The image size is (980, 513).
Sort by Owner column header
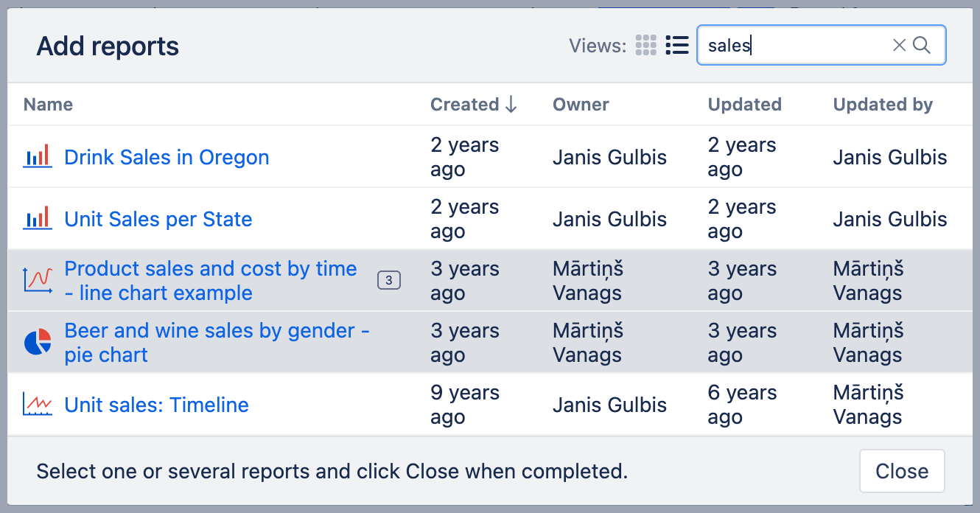tap(581, 105)
